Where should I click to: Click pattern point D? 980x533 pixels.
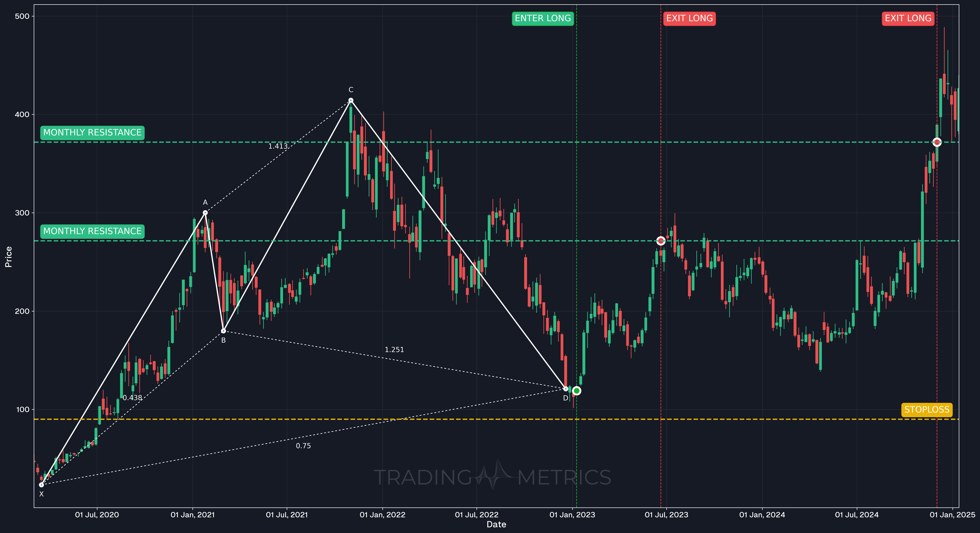[566, 389]
